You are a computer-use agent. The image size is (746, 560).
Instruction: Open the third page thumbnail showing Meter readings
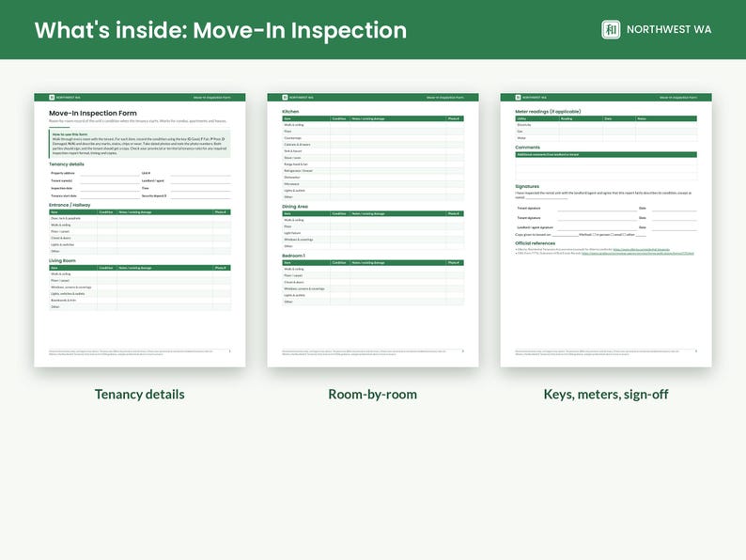(606, 230)
